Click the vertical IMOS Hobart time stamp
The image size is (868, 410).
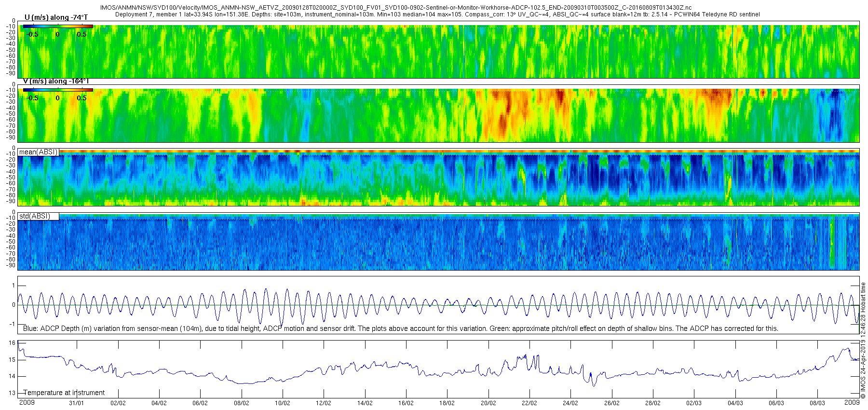(863, 340)
